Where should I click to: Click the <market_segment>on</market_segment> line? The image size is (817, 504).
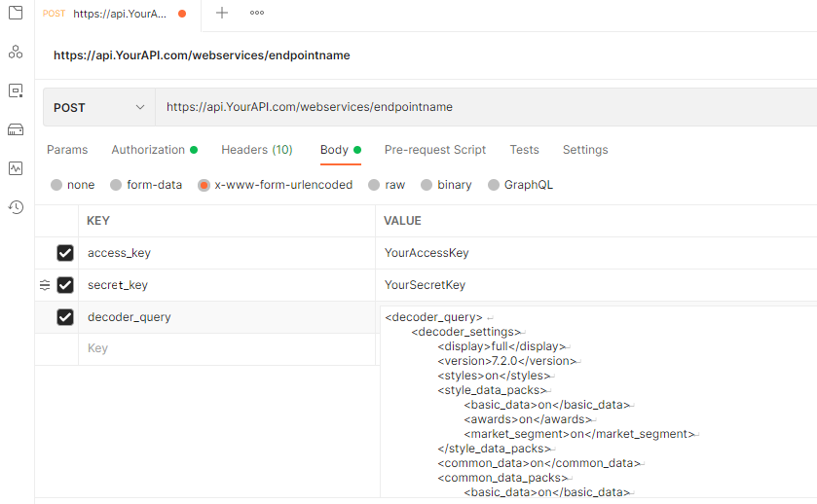point(578,434)
